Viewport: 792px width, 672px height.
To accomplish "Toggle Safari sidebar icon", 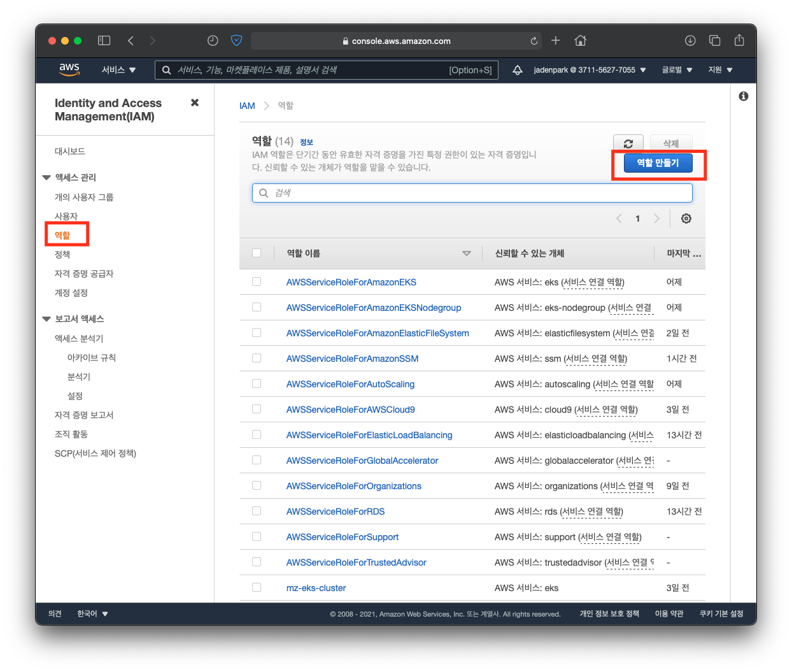I will (104, 41).
